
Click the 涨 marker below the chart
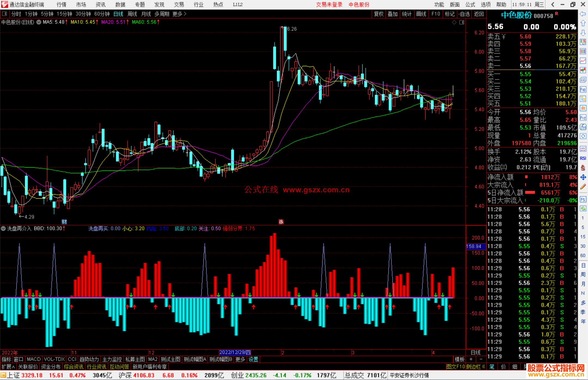click(x=281, y=222)
